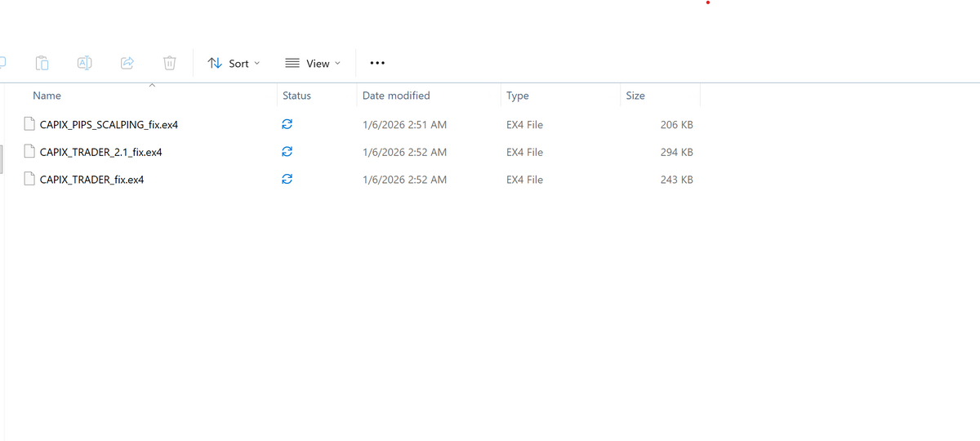980x441 pixels.
Task: Open the Sort dropdown menu
Action: [234, 63]
